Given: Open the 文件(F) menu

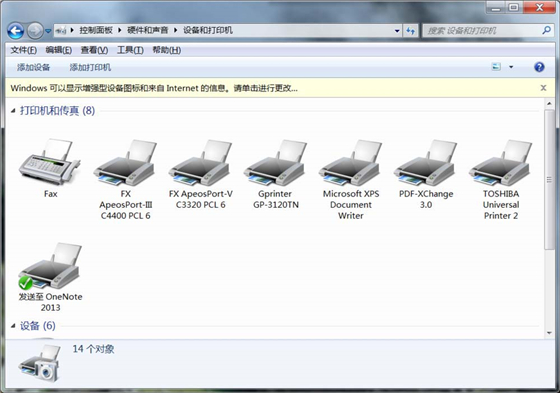Looking at the screenshot, I should [x=24, y=50].
